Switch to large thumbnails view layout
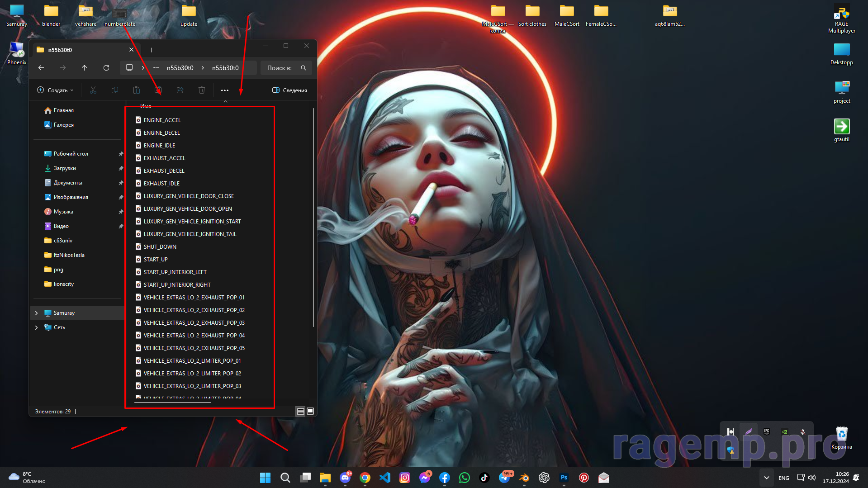 [310, 411]
